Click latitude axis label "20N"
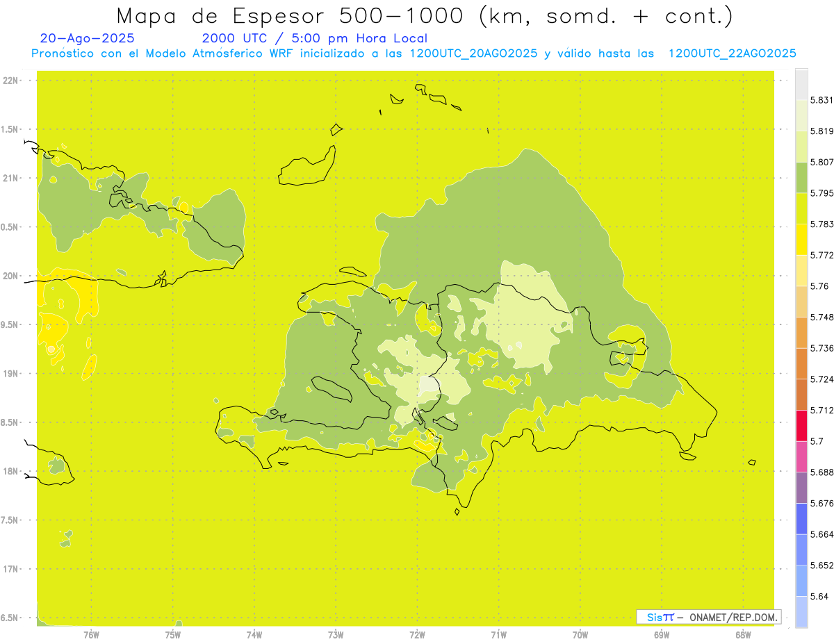The height and width of the screenshot is (644, 834). (11, 276)
